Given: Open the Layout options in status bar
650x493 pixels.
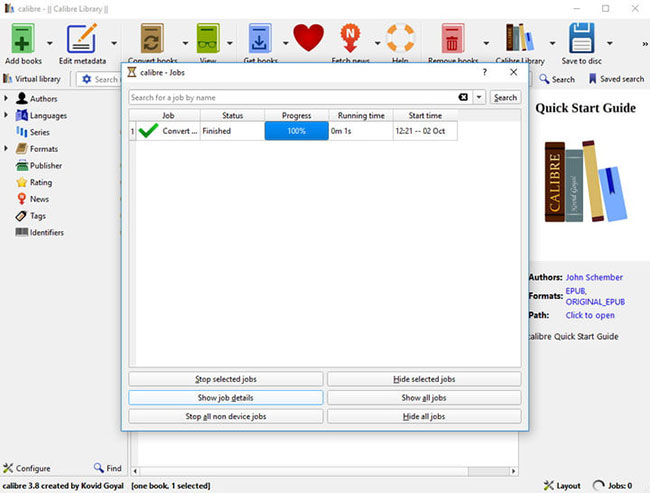Looking at the screenshot, I should tap(562, 485).
